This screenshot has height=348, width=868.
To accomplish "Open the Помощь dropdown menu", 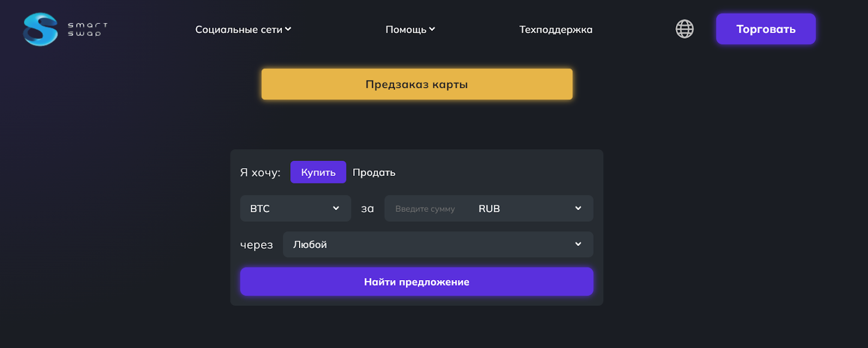I will click(410, 29).
